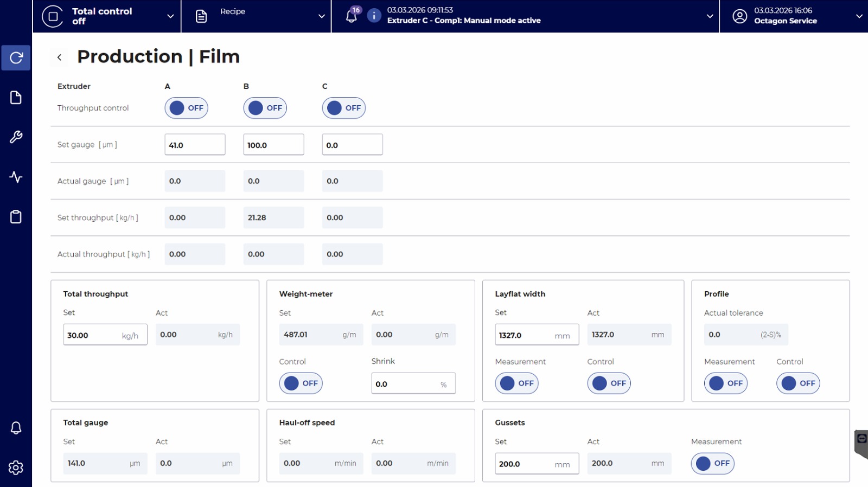
Task: Edit Extruder A set gauge field 41.0
Action: [195, 145]
